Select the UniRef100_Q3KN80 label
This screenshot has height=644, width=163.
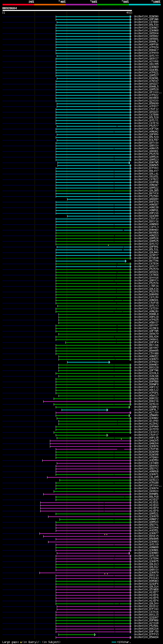146,553
